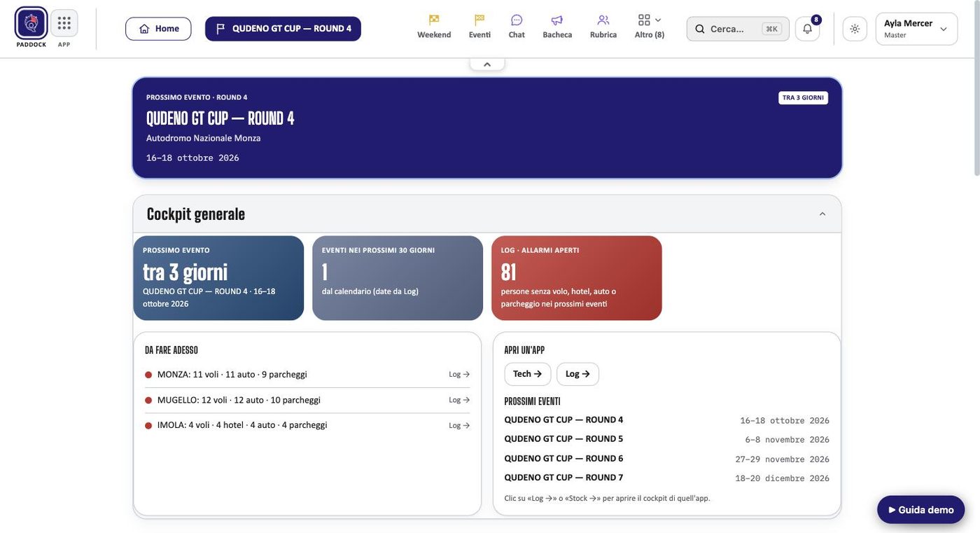Open the App grid launcher
980x533 pixels.
64,23
